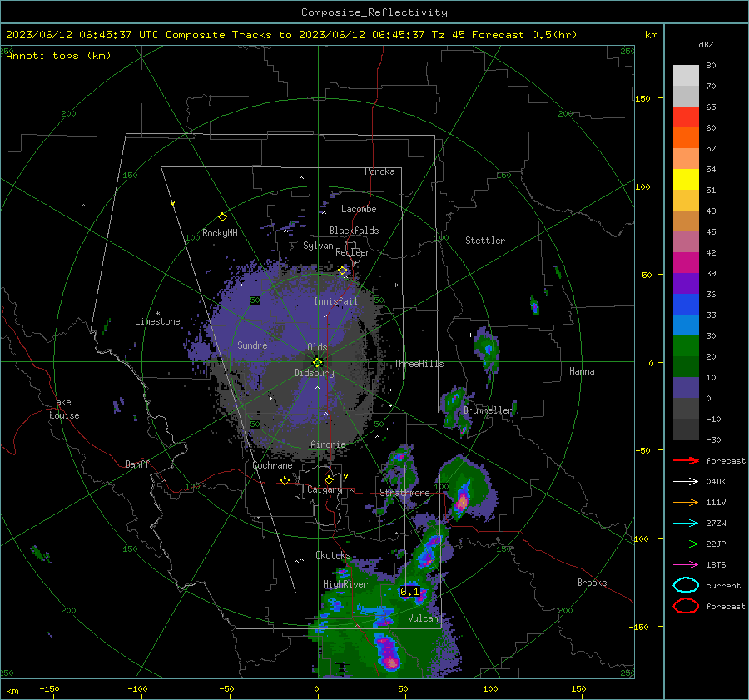The image size is (749, 700).
Task: Click the Drumheller map label
Action: [x=488, y=410]
